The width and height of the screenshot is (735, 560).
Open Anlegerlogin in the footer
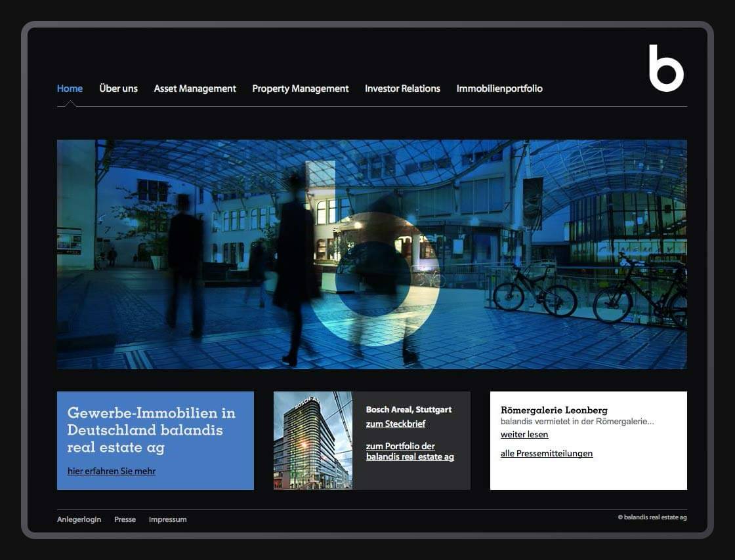(79, 519)
